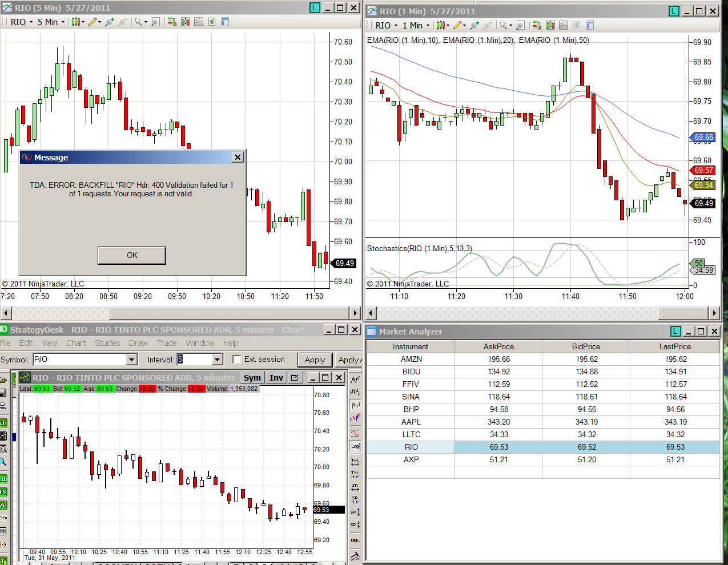Click zoom in icon in 1 Min chart
The height and width of the screenshot is (565, 728).
(x=474, y=25)
